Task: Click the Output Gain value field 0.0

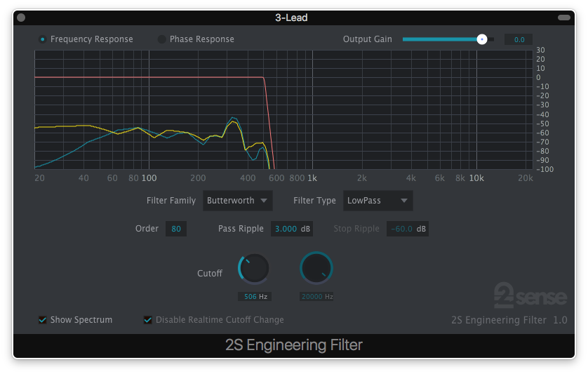Action: 519,39
